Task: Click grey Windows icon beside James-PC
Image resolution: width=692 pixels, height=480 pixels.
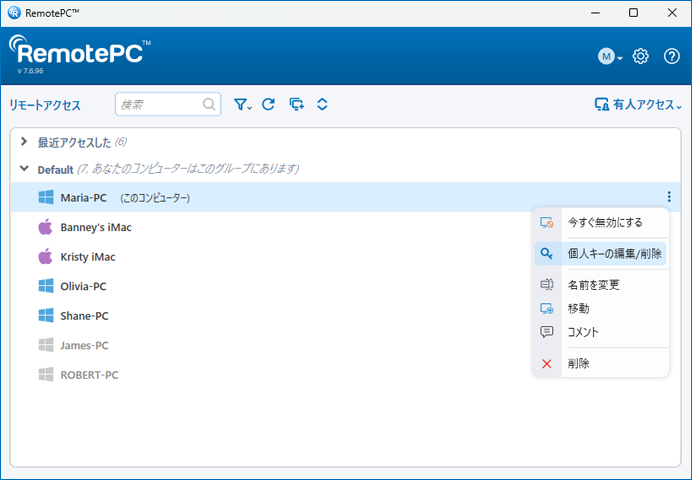Action: [46, 345]
